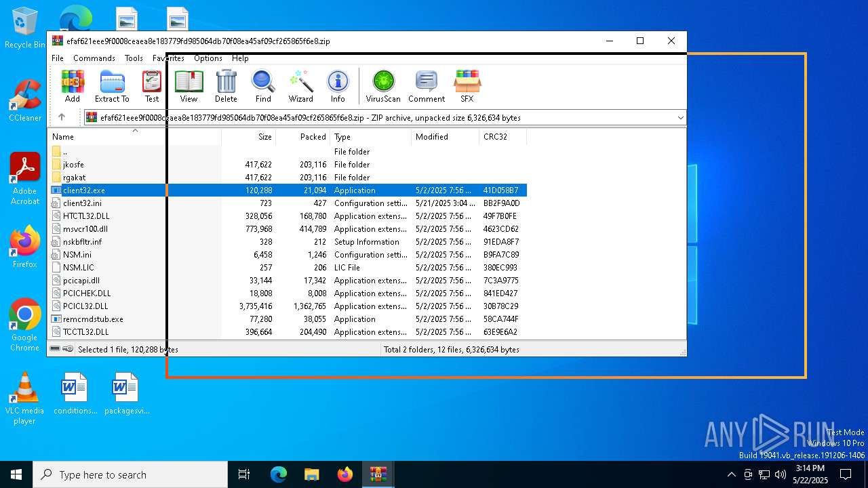Open the Find magnifier icon

point(263,86)
